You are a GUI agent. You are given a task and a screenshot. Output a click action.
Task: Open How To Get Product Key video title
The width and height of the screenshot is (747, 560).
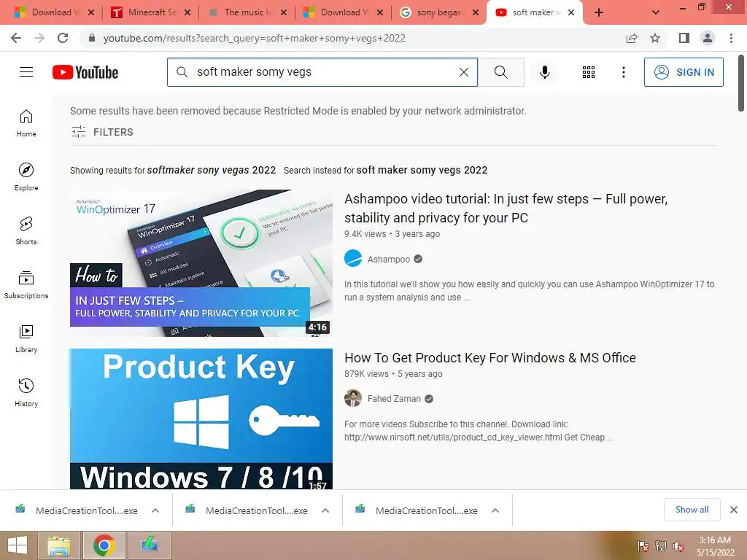click(490, 357)
